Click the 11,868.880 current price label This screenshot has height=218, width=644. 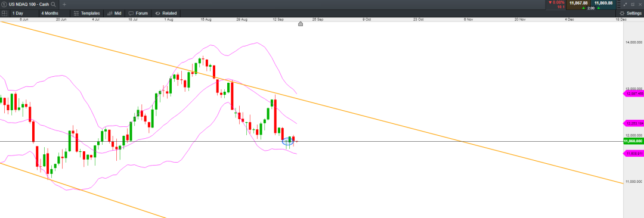point(633,141)
